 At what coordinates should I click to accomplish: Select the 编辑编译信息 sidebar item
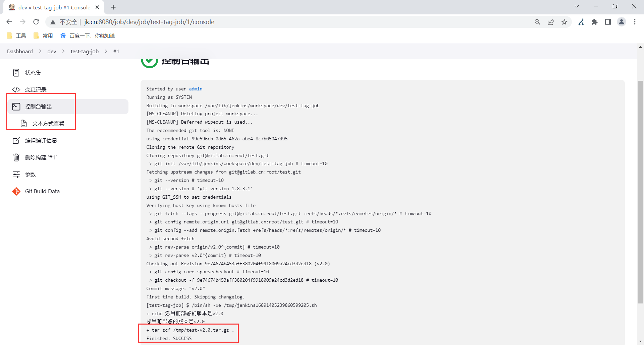[x=67, y=140]
